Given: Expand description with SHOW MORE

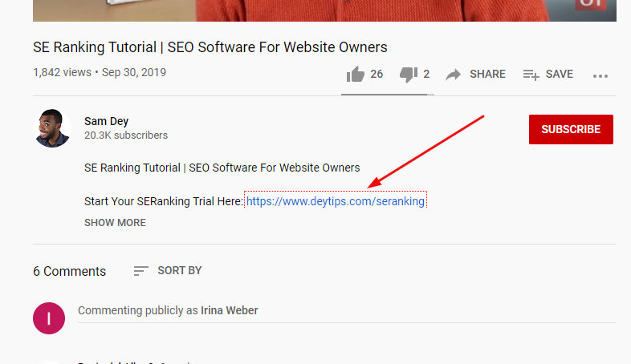Looking at the screenshot, I should [x=115, y=223].
